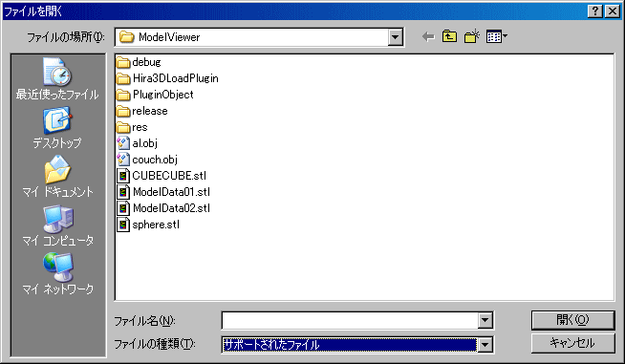Select the release folder icon

(123, 111)
